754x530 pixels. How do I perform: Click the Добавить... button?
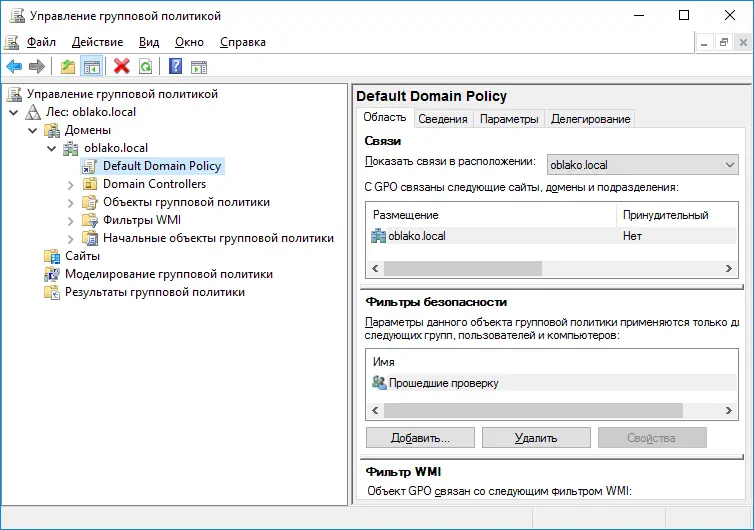[x=420, y=438]
